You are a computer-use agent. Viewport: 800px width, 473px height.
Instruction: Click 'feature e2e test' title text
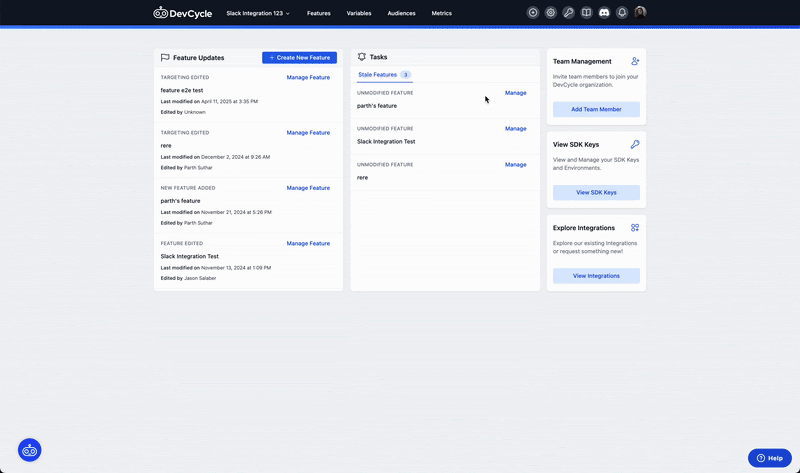point(182,90)
